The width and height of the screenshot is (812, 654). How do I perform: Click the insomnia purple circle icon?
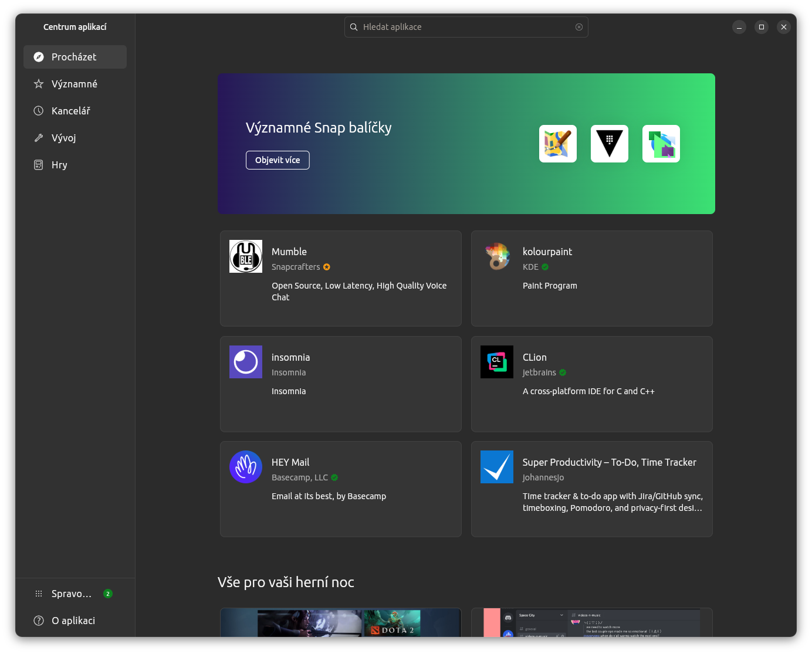(x=246, y=362)
